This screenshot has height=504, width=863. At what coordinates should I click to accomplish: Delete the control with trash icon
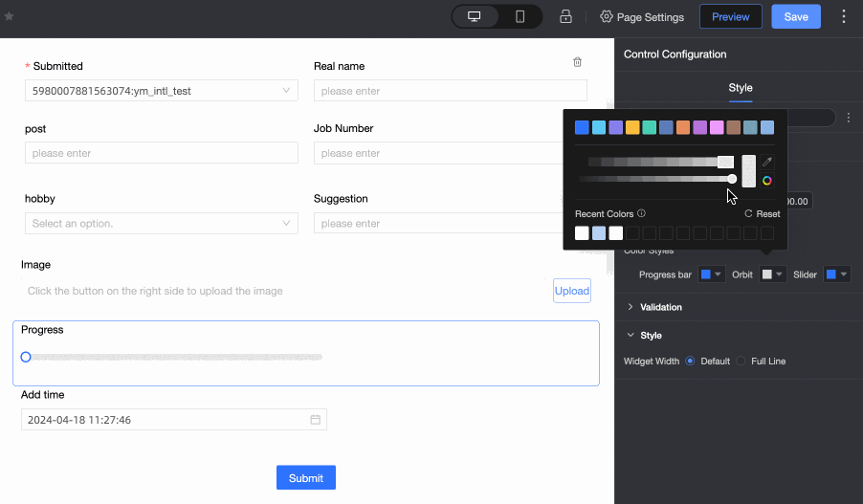point(577,61)
